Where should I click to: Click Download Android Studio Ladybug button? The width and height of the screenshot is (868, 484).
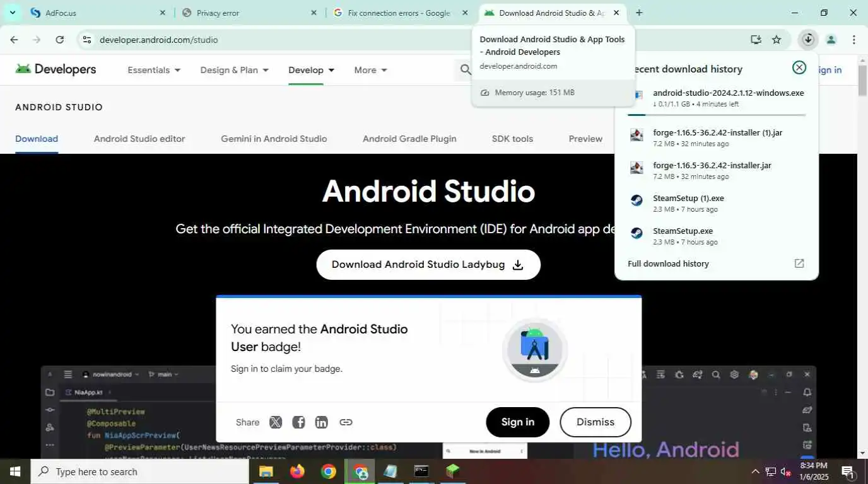[428, 265]
